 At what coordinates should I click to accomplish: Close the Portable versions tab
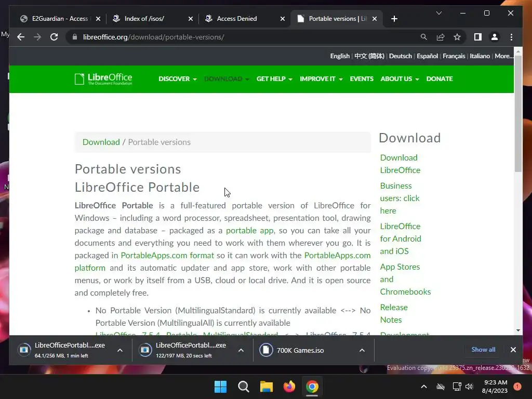point(374,19)
